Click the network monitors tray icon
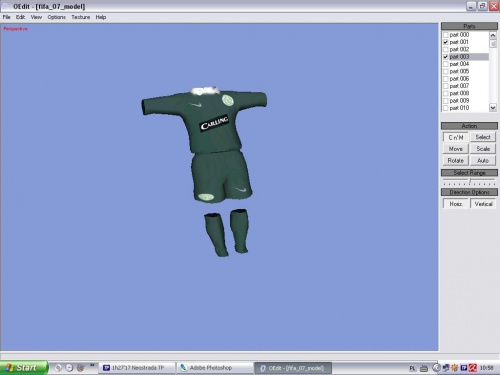The height and width of the screenshot is (375, 500). [446, 368]
